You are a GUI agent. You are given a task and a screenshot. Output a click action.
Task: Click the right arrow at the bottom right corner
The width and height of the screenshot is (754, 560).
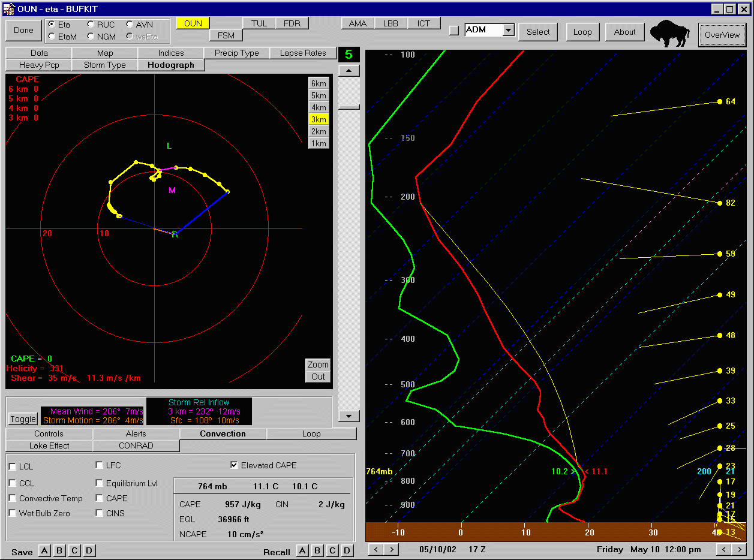tap(740, 549)
